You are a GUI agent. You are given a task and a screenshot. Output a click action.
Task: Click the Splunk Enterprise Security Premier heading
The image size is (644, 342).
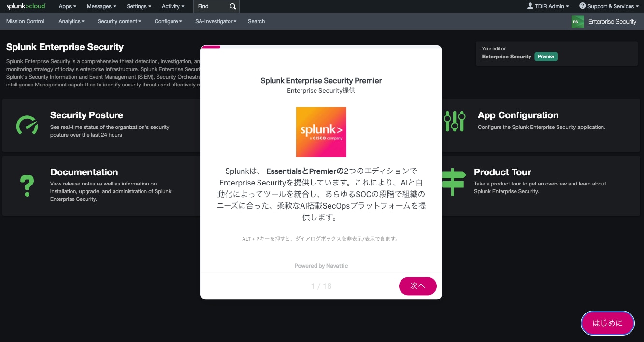pyautogui.click(x=321, y=81)
